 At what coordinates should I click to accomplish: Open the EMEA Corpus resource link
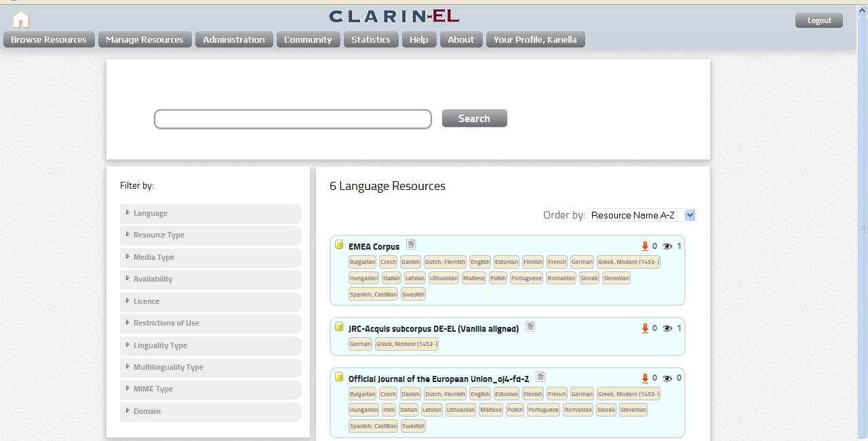pos(374,247)
